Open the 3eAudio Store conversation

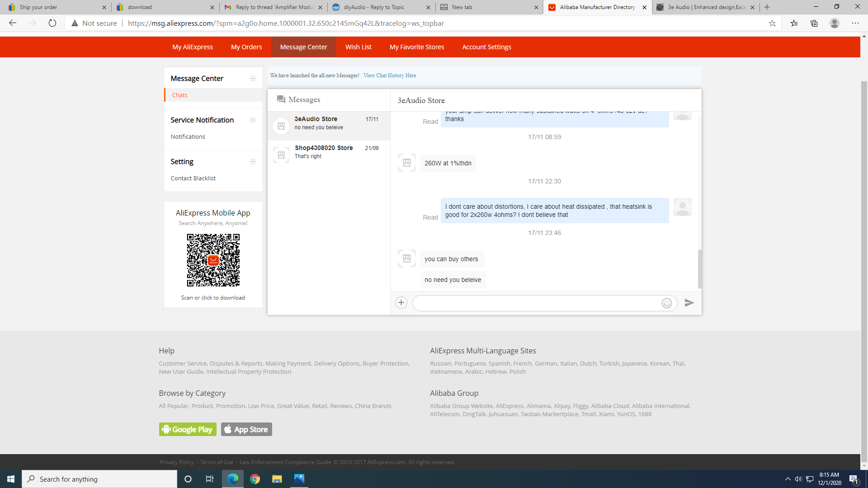click(329, 126)
